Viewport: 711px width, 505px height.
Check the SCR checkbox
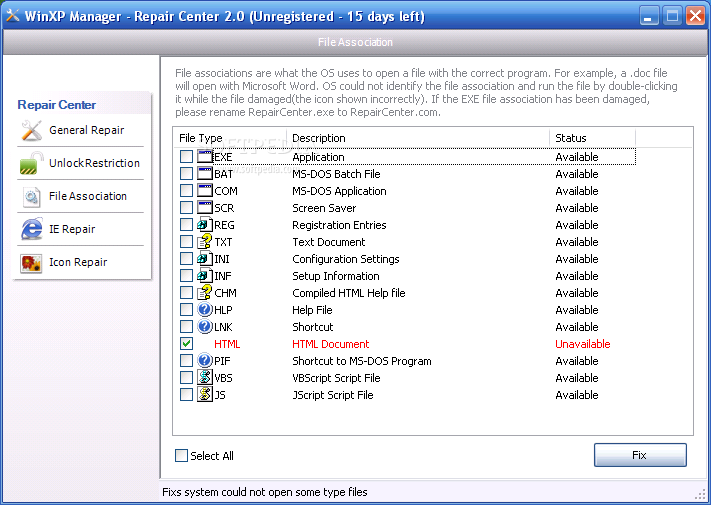pyautogui.click(x=186, y=208)
